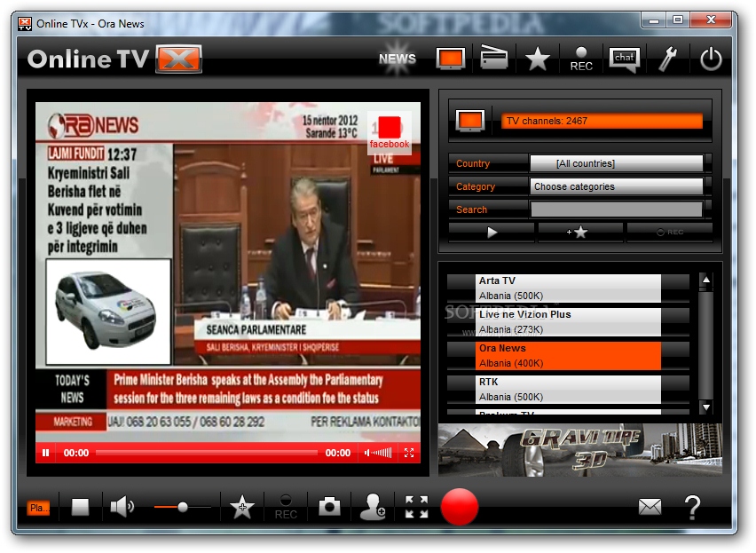
Task: Open the chat window icon
Action: tap(625, 59)
